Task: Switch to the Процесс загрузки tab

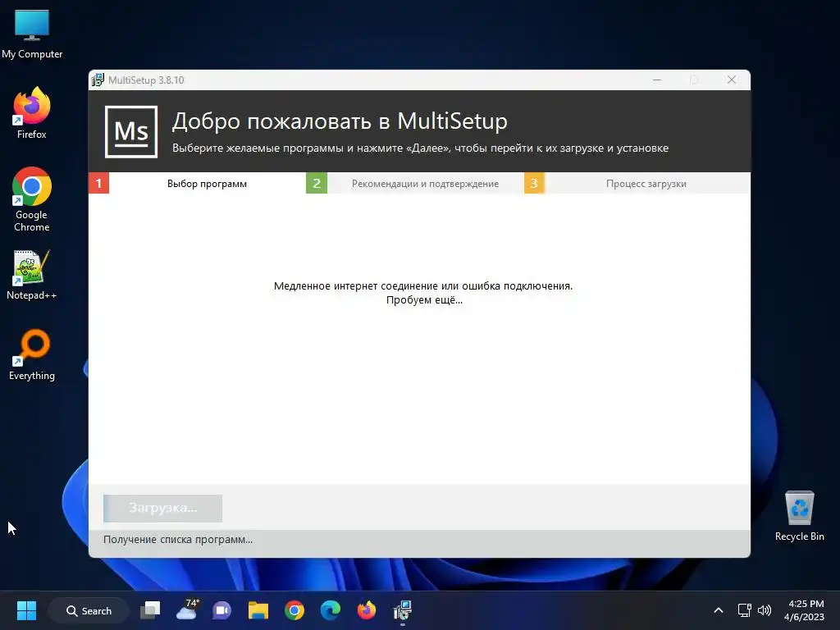Action: pos(646,183)
